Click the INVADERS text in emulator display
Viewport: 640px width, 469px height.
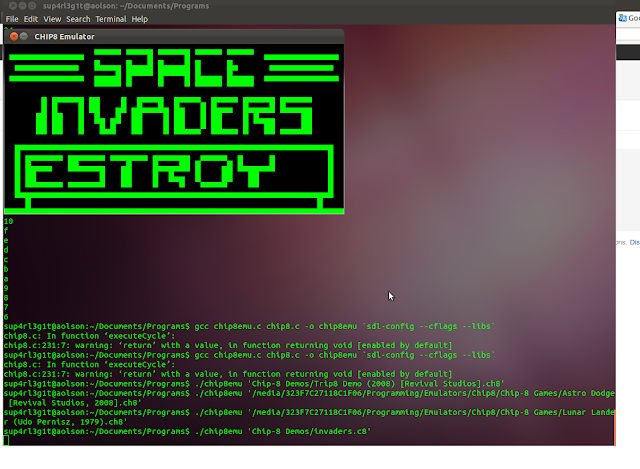[174, 116]
